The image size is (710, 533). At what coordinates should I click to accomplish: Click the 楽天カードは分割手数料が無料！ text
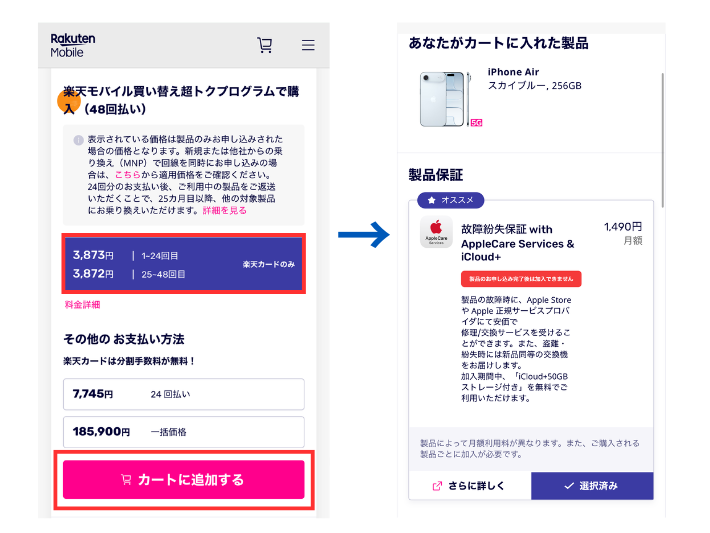(x=129, y=361)
